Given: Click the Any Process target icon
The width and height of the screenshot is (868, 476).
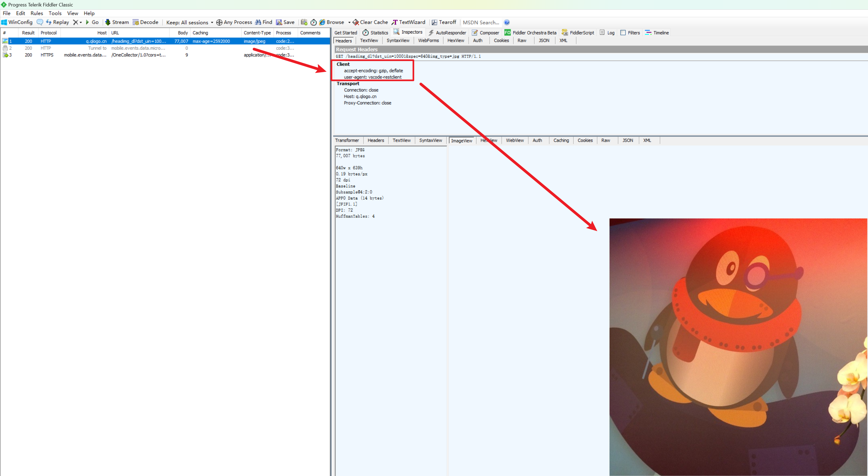Looking at the screenshot, I should point(219,22).
